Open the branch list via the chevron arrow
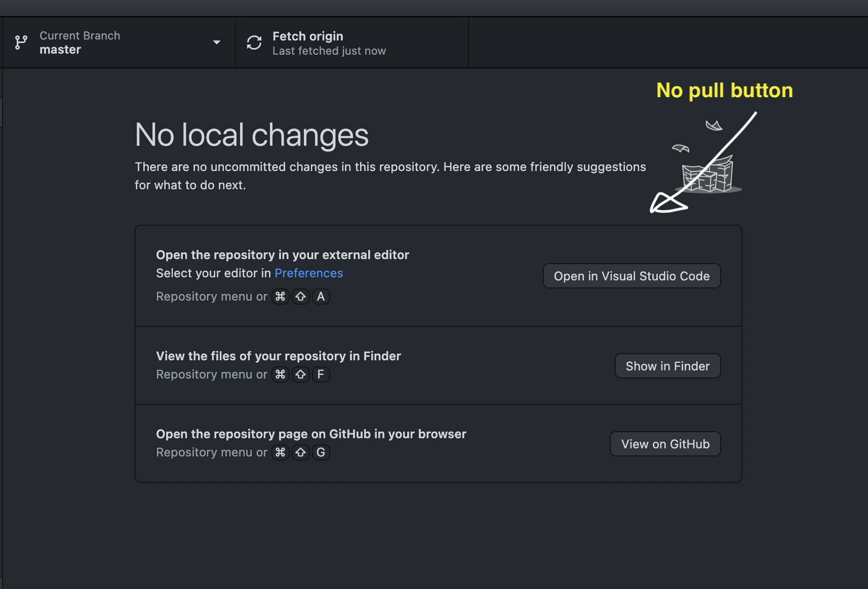This screenshot has width=868, height=589. (x=217, y=43)
